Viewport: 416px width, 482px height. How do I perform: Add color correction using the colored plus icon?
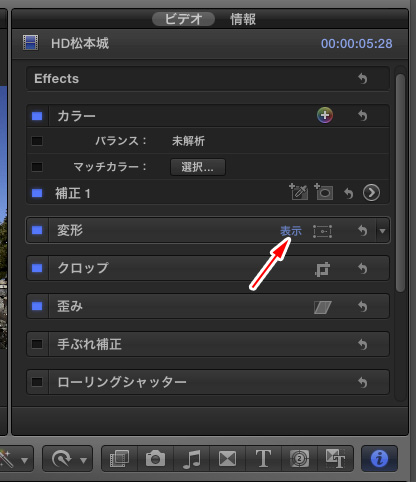tap(324, 115)
